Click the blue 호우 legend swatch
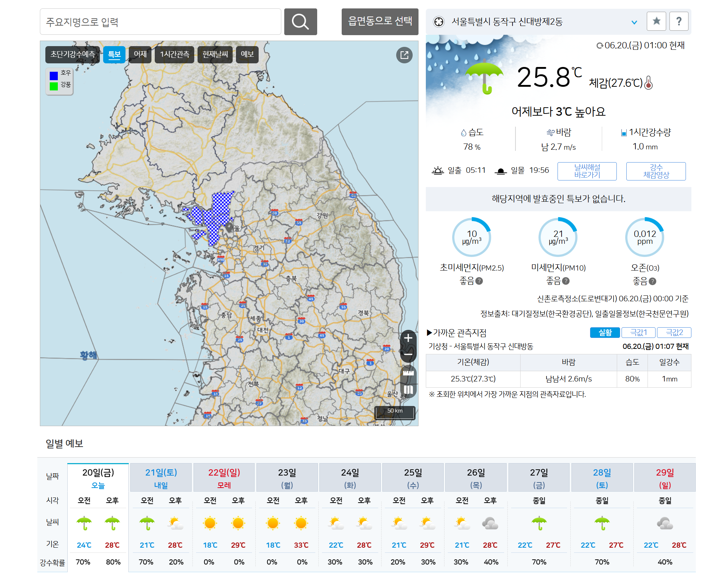Viewport: 728px width, 585px height. (54, 75)
